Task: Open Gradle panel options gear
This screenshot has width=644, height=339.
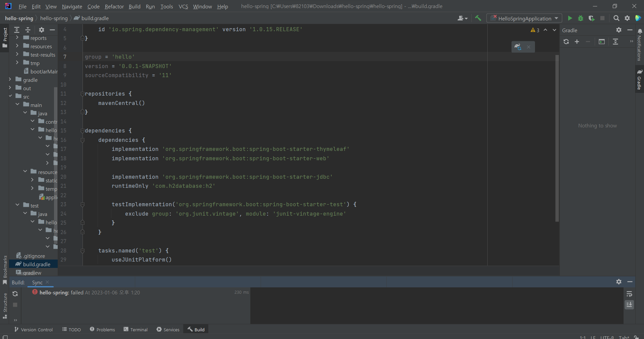Action: (x=619, y=30)
